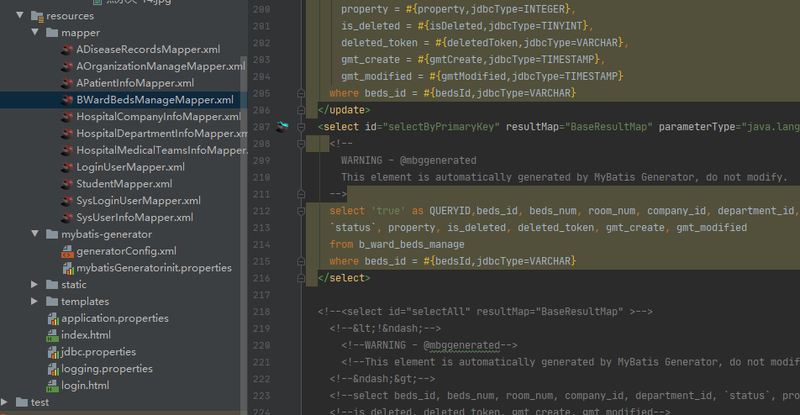
Task: Click BWardBedsManageMapper.xml file icon
Action: pos(67,100)
